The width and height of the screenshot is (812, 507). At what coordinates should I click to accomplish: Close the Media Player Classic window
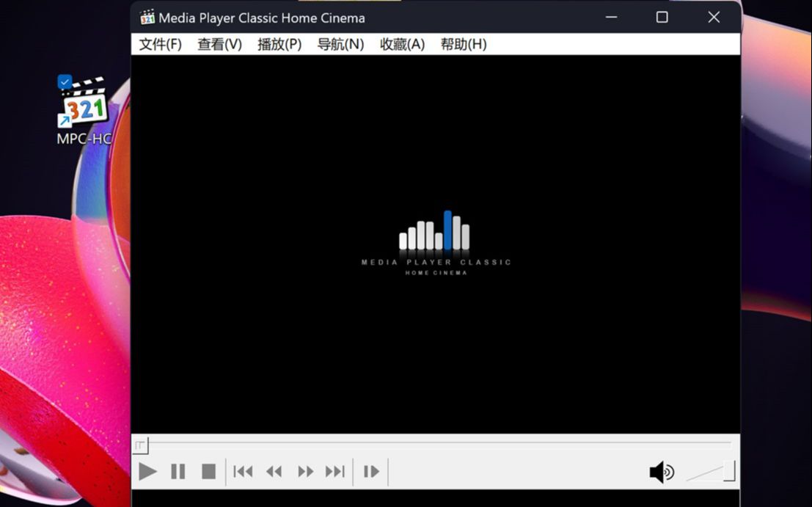[x=714, y=17]
